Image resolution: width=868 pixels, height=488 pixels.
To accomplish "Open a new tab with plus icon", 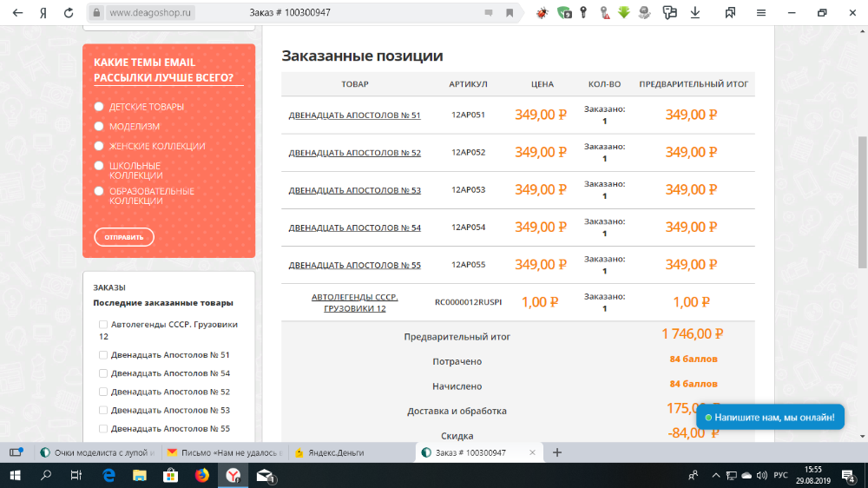I will (557, 452).
